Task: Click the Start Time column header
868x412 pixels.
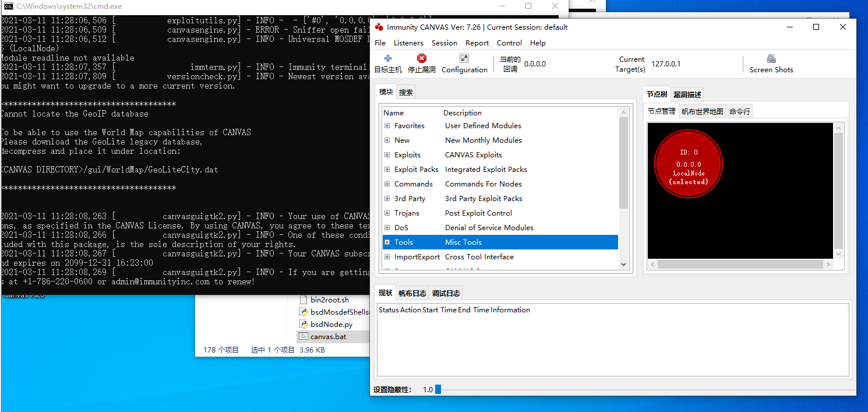Action: point(439,309)
